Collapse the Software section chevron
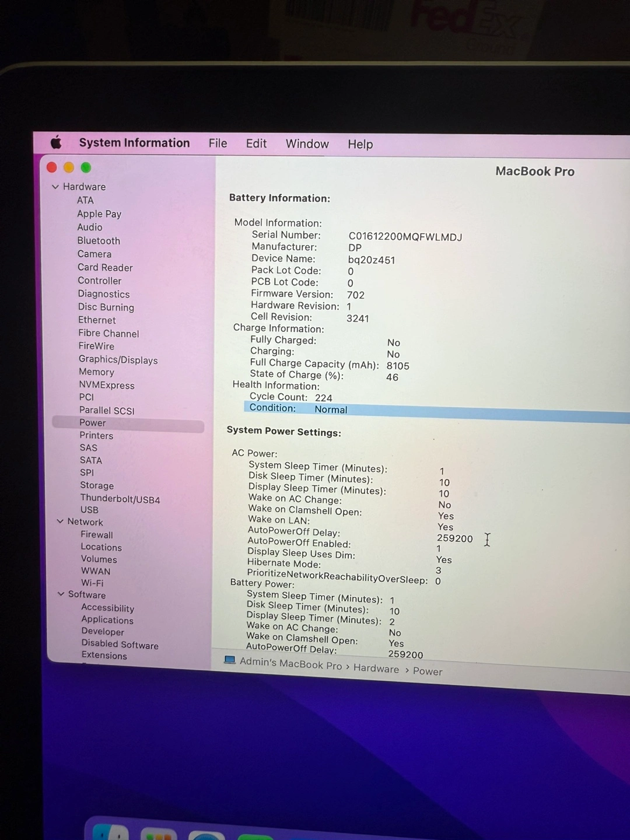The image size is (630, 840). click(x=61, y=594)
